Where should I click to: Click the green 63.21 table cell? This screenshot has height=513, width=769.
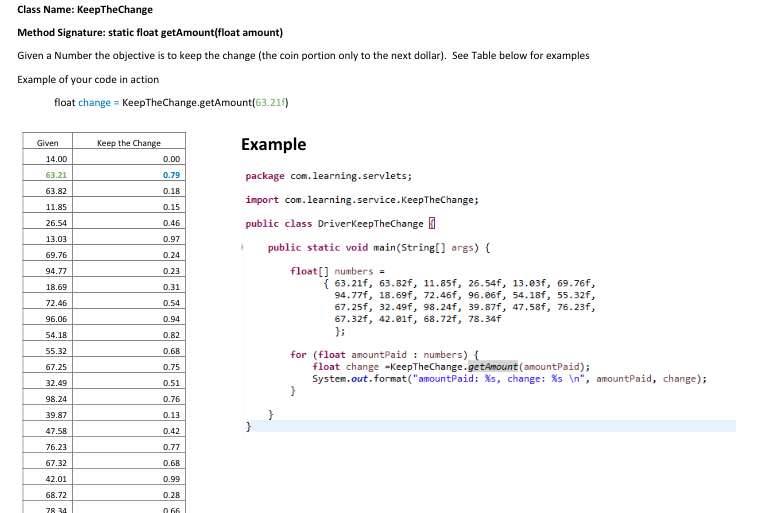[48, 175]
